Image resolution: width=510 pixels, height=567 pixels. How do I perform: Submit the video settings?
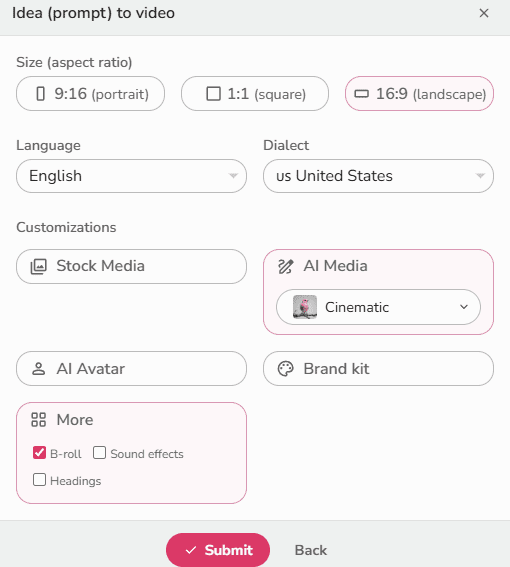(218, 550)
